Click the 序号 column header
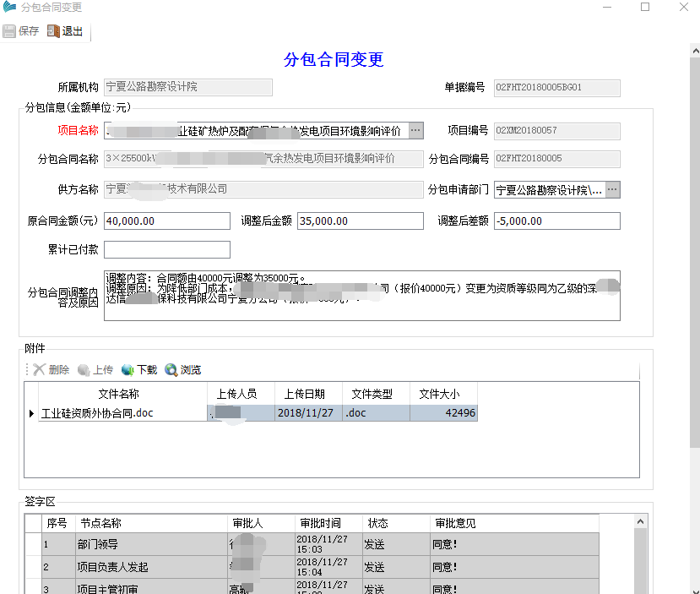This screenshot has width=700, height=594. point(59,523)
